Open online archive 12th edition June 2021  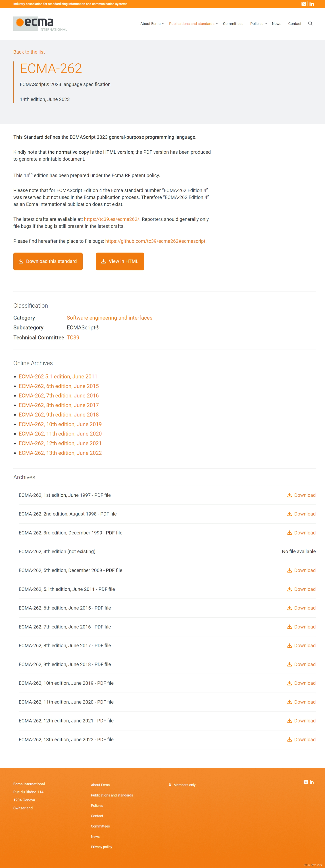point(60,443)
